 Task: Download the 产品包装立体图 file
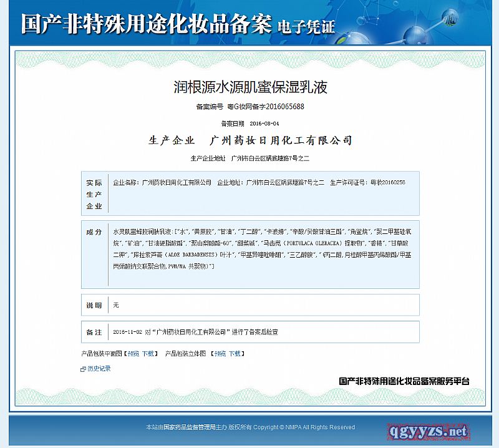click(234, 353)
